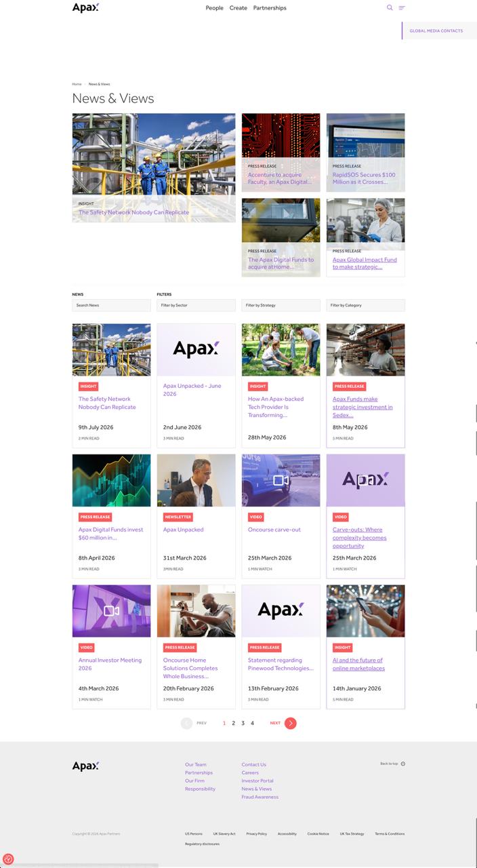
Task: Click the next page arrow circle
Action: [291, 723]
